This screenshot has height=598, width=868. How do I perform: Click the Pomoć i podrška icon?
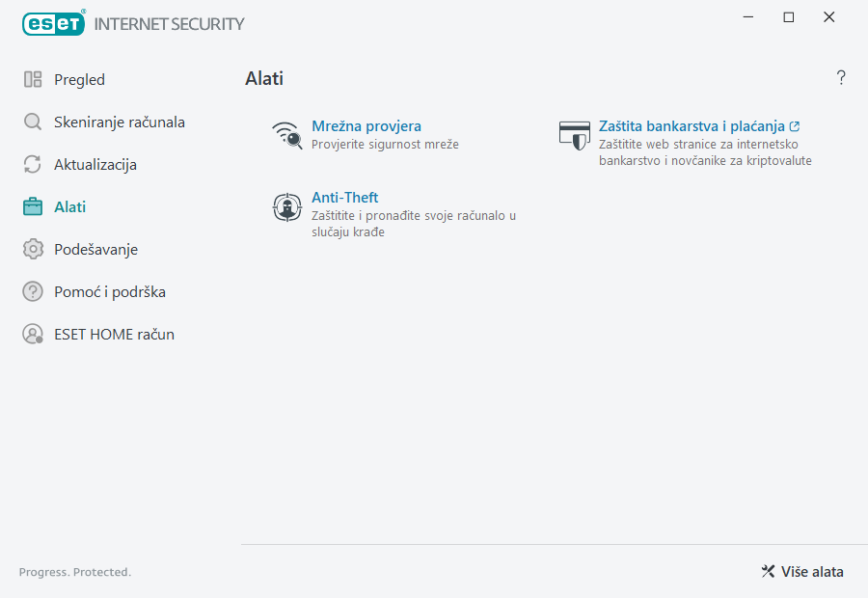pos(33,291)
